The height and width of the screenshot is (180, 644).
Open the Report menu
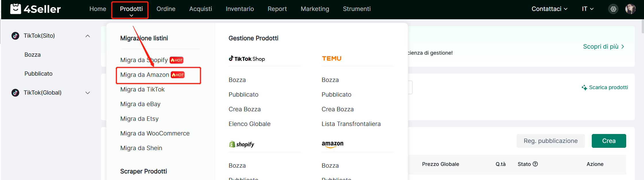pyautogui.click(x=277, y=9)
